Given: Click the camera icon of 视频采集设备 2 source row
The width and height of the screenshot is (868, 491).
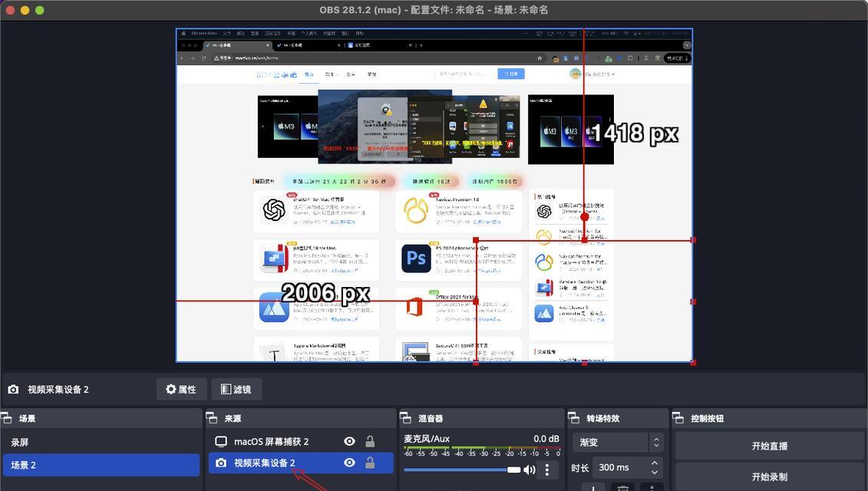Looking at the screenshot, I should [221, 463].
